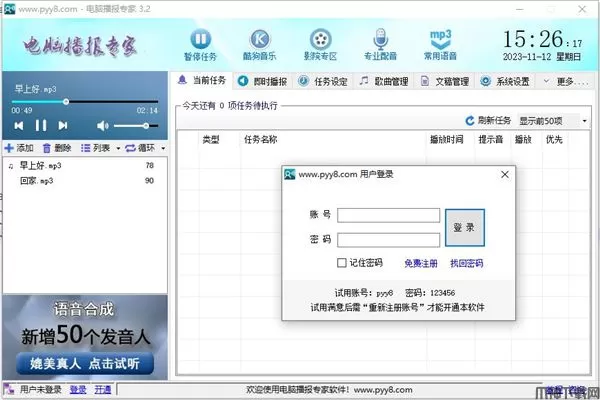
Task: Click 添加 to add a song
Action: (x=19, y=148)
